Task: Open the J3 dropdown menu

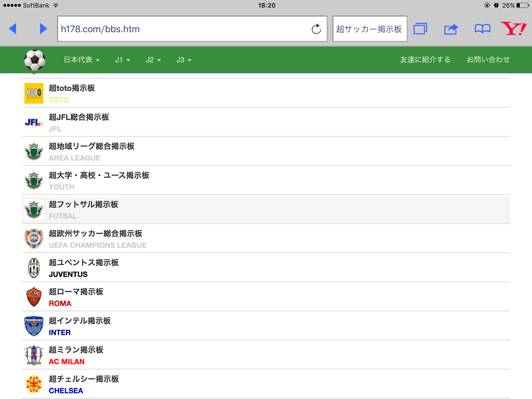Action: point(184,60)
